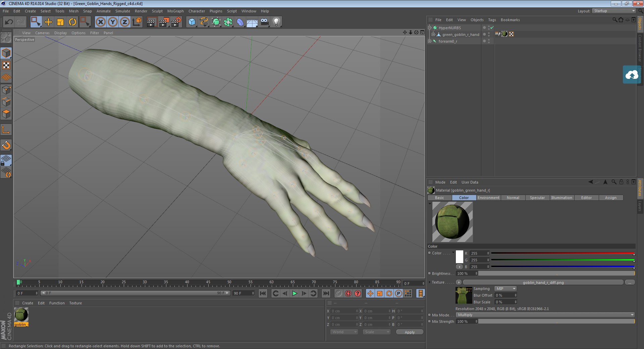Switch to the Illumination tab
Image resolution: width=644 pixels, height=349 pixels.
point(561,198)
